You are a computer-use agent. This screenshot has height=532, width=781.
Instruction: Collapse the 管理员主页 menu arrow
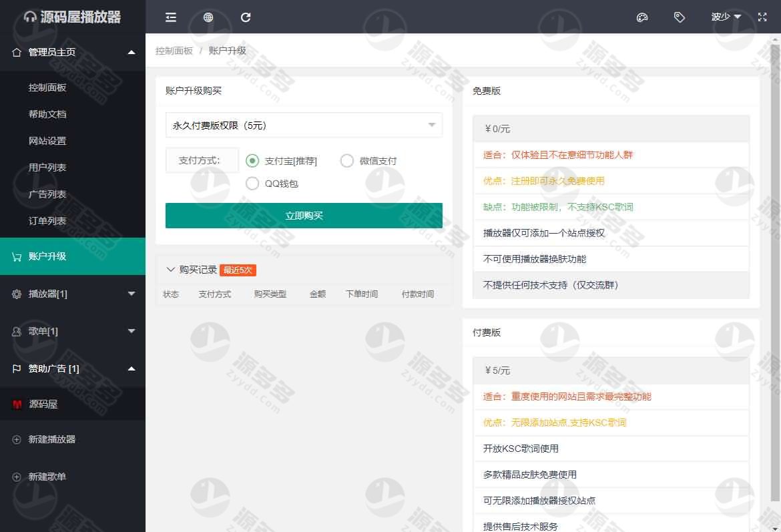coord(132,52)
